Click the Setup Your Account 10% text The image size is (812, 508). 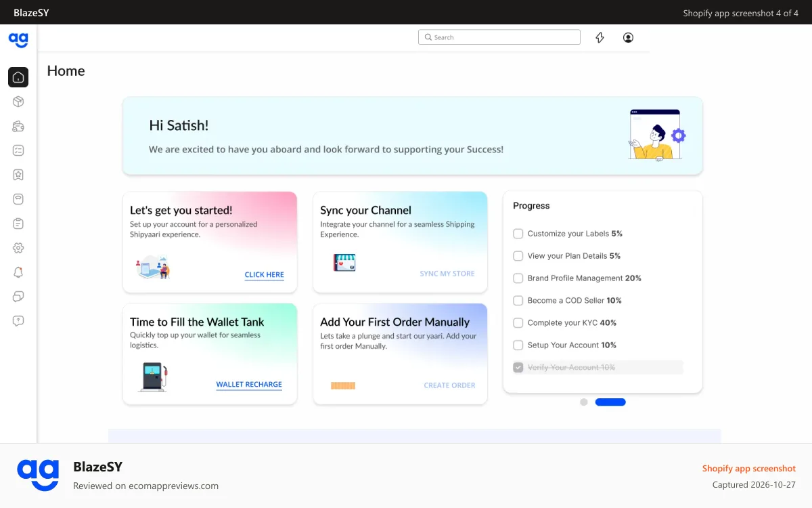click(572, 345)
